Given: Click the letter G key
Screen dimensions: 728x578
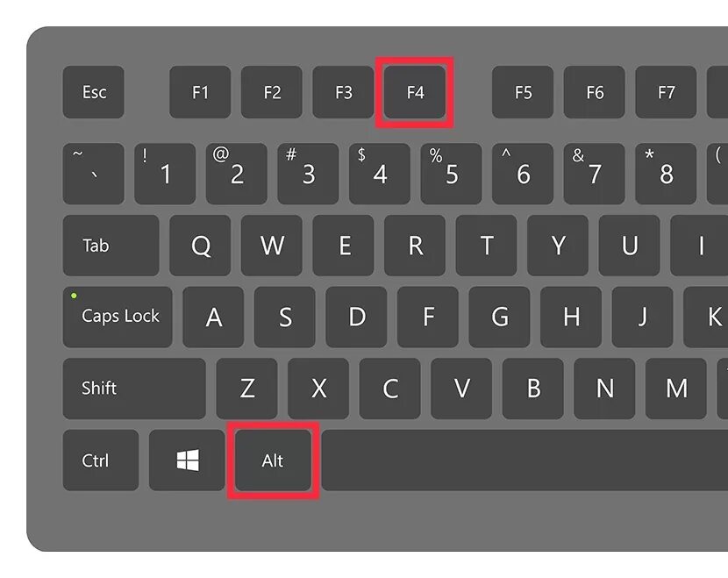Looking at the screenshot, I should [500, 318].
